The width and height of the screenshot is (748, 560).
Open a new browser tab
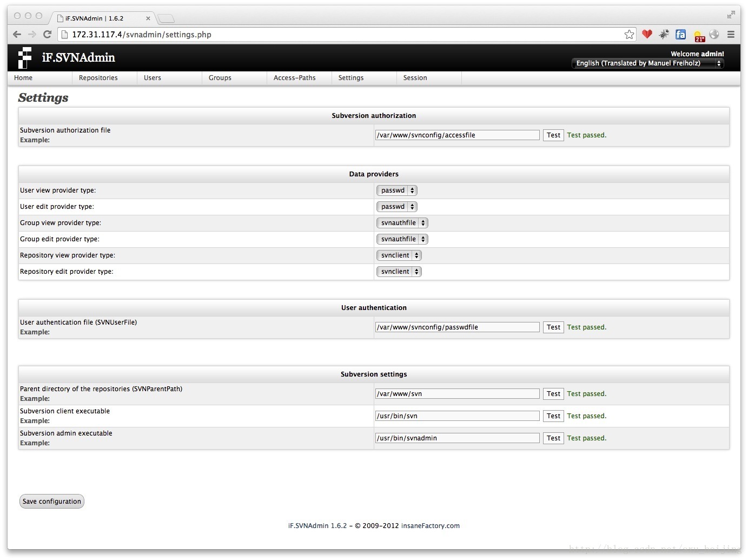coord(166,19)
